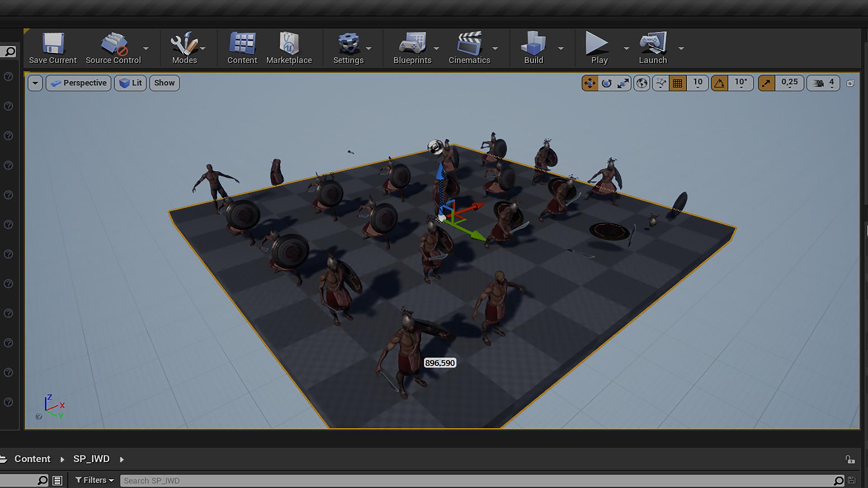This screenshot has height=488, width=868.
Task: Select the rotate transform tool
Action: (x=607, y=83)
